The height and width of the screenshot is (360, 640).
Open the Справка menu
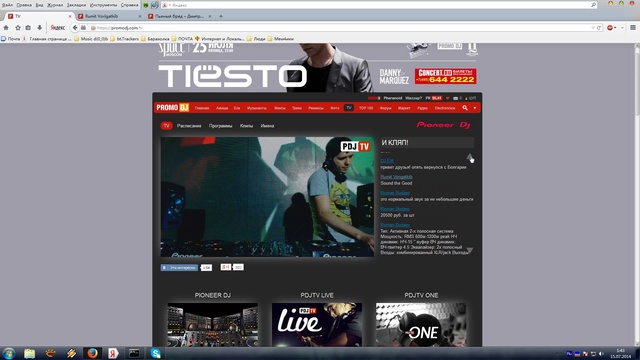(129, 5)
